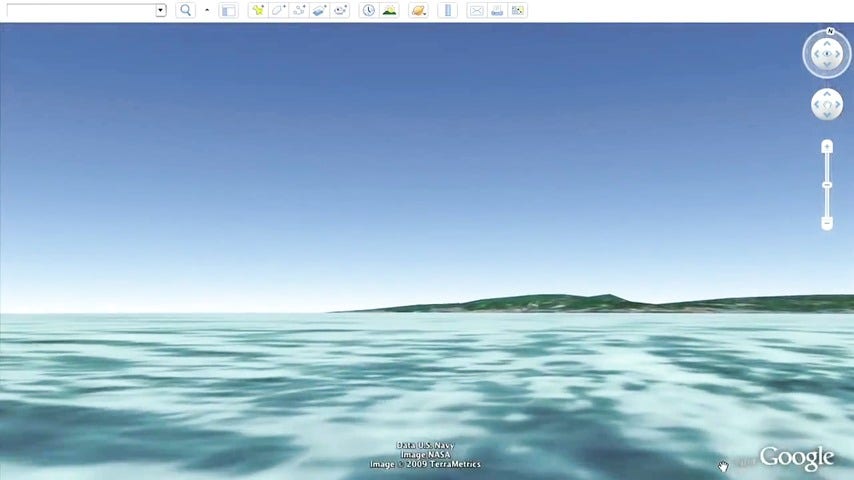This screenshot has height=480, width=854.
Task: Look left with the eye joystick's left arrow
Action: [816, 54]
